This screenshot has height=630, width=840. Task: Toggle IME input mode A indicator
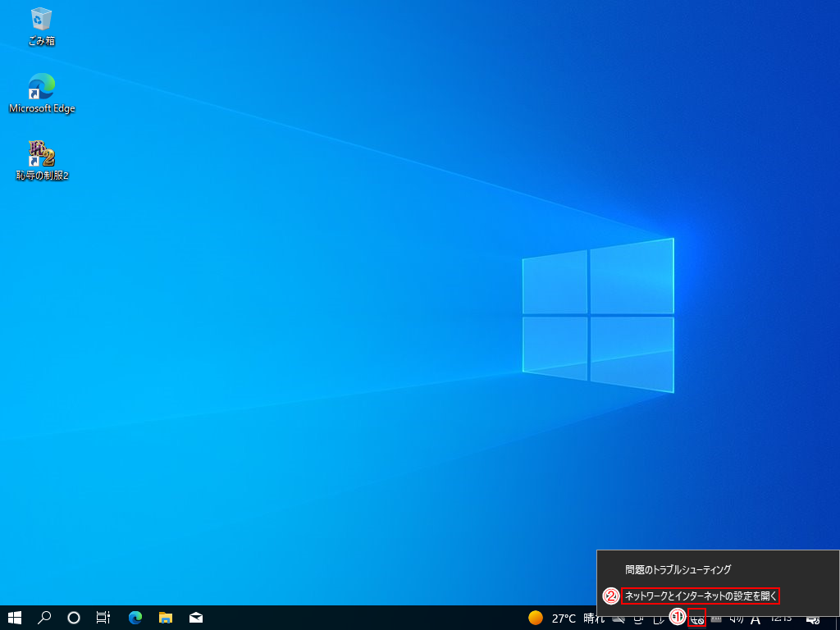click(x=756, y=619)
